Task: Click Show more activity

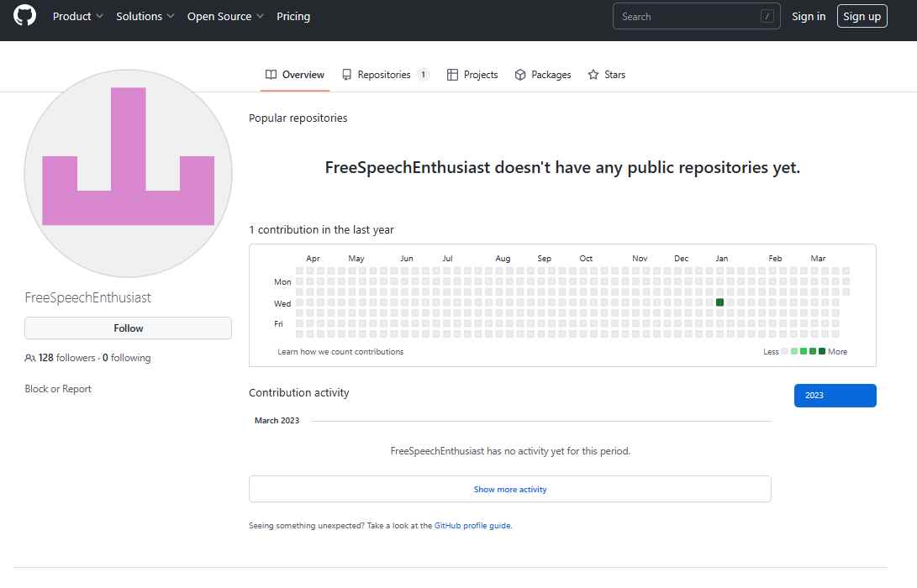Action: click(510, 488)
